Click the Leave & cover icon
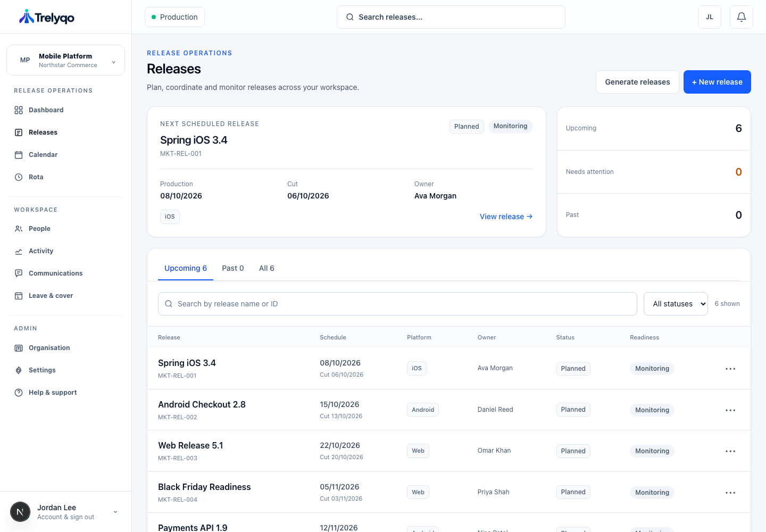Viewport: 766px width, 532px height. [19, 296]
